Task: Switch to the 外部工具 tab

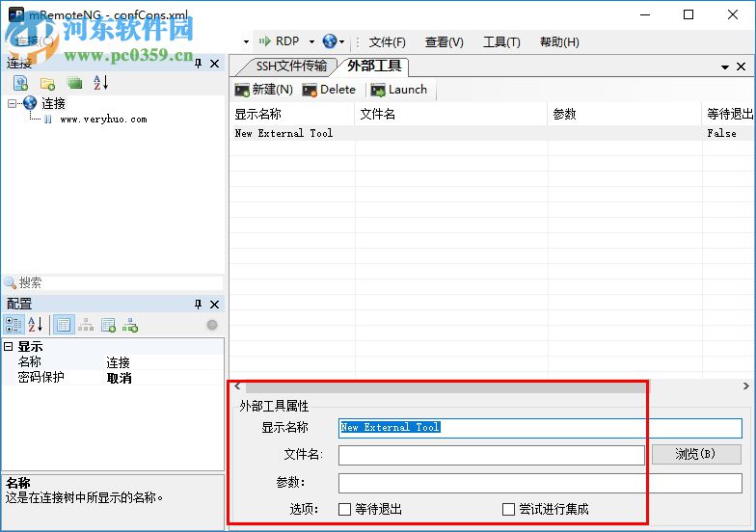Action: click(374, 66)
